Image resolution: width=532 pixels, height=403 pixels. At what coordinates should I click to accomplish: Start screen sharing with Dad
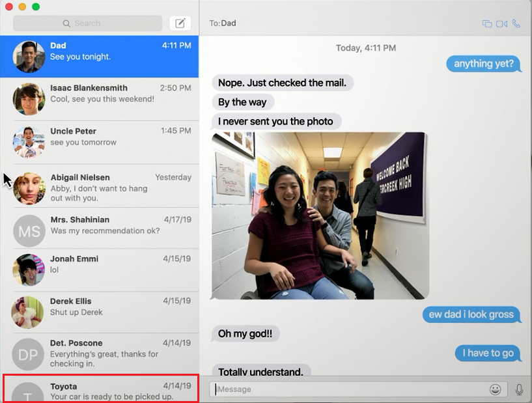[486, 23]
